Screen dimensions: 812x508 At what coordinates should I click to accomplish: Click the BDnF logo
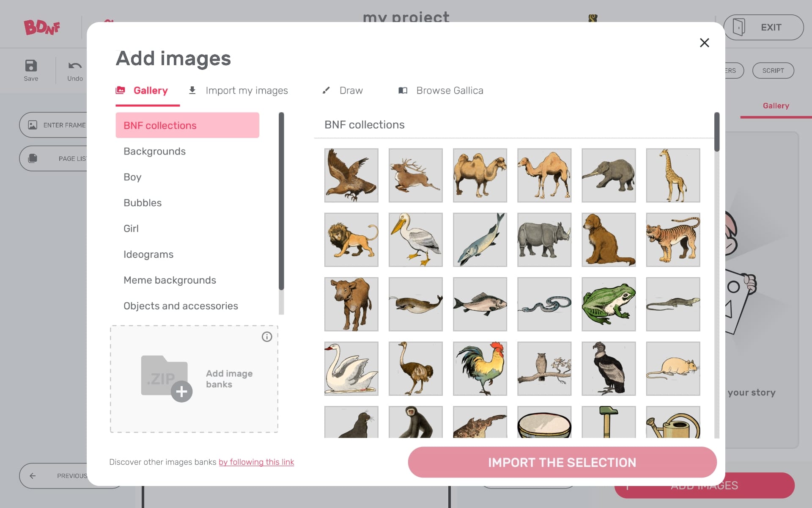point(42,27)
